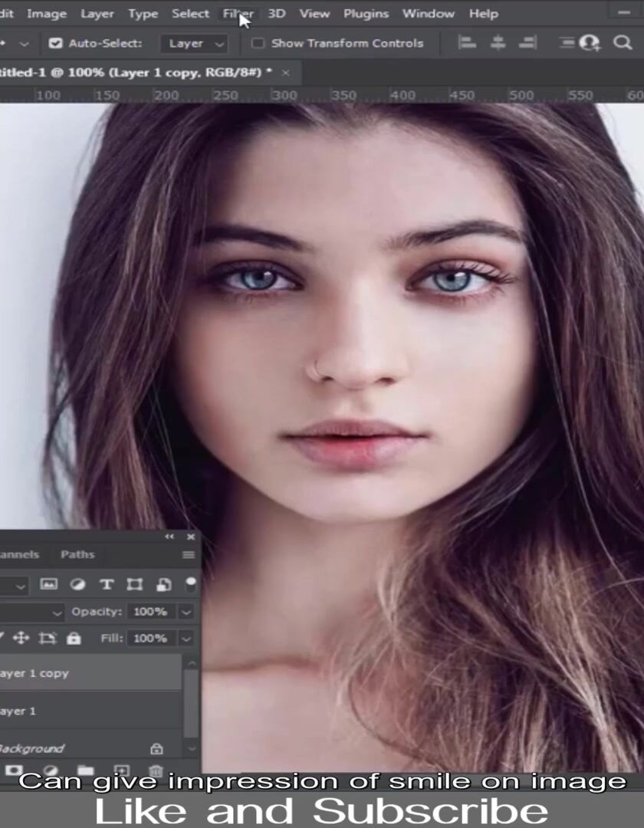Delete layer using the trash icon
Image resolution: width=644 pixels, height=828 pixels.
click(x=156, y=770)
